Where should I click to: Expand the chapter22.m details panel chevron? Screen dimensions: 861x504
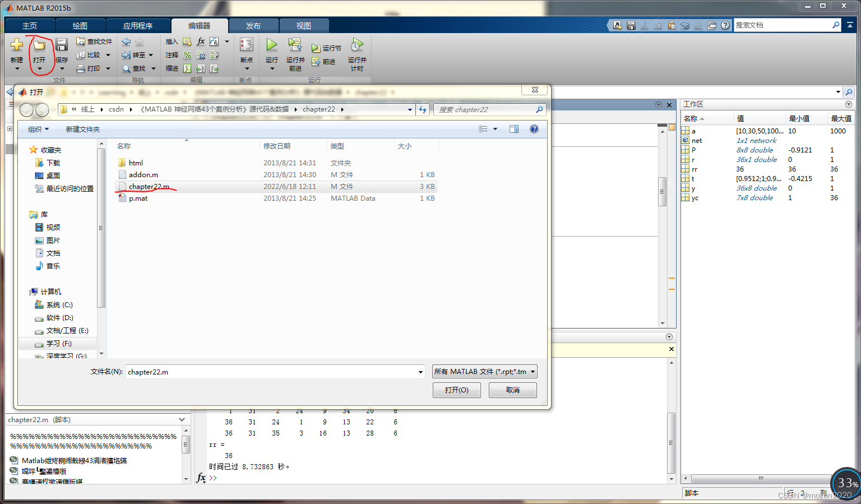(x=182, y=419)
